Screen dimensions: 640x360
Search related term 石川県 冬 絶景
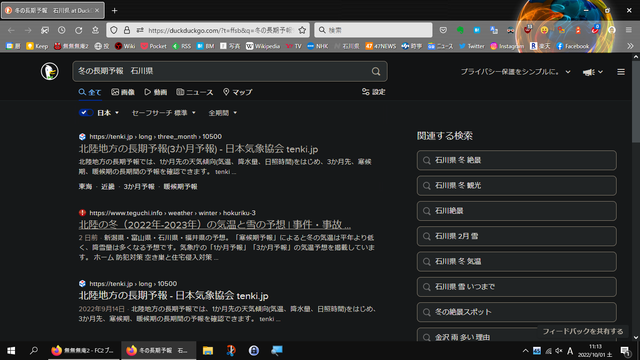[517, 160]
